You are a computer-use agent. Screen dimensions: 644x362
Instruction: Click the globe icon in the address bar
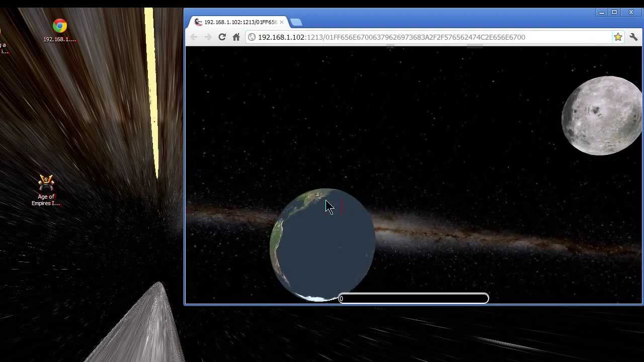[252, 37]
